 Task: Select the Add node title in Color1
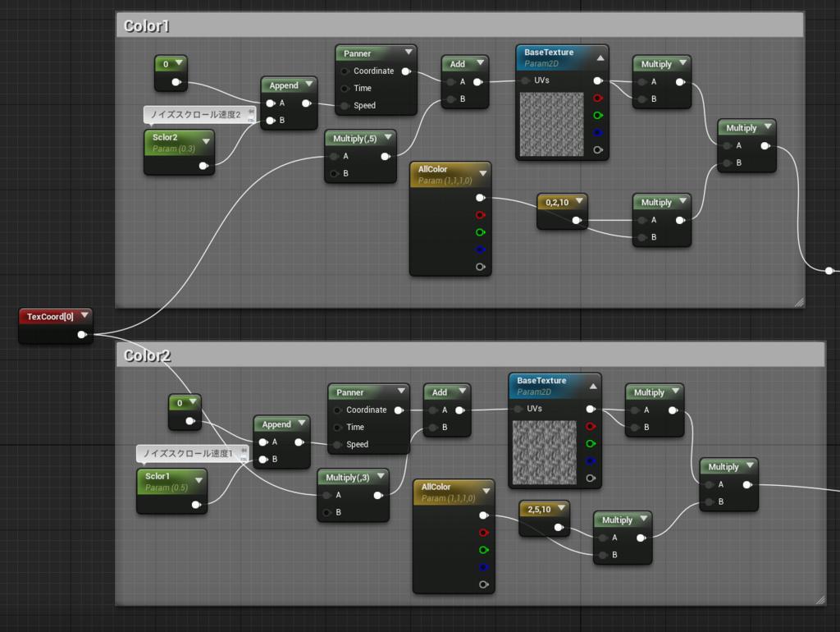458,64
